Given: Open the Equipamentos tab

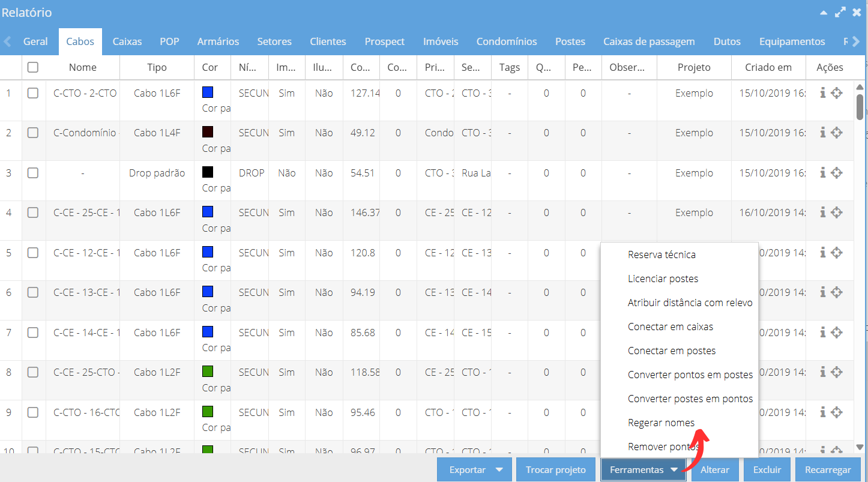Looking at the screenshot, I should pyautogui.click(x=792, y=41).
